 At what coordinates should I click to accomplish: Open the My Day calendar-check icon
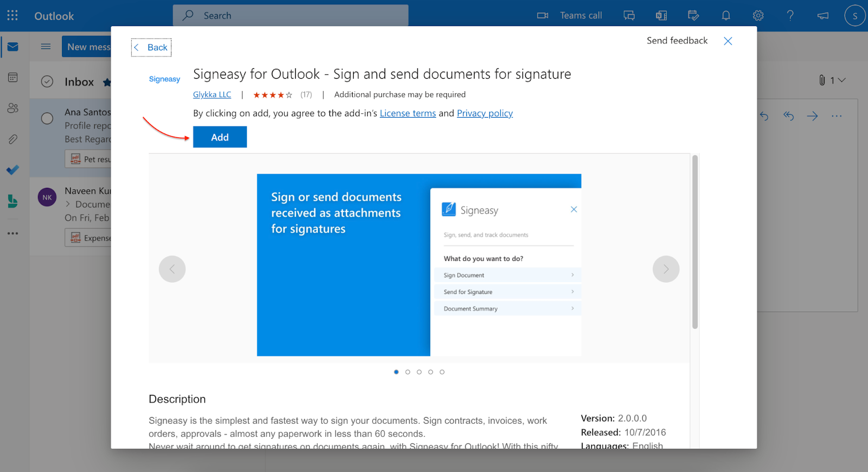693,16
